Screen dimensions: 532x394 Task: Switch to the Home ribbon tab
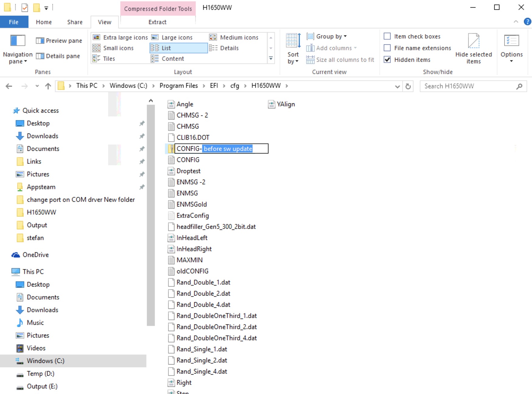[44, 22]
